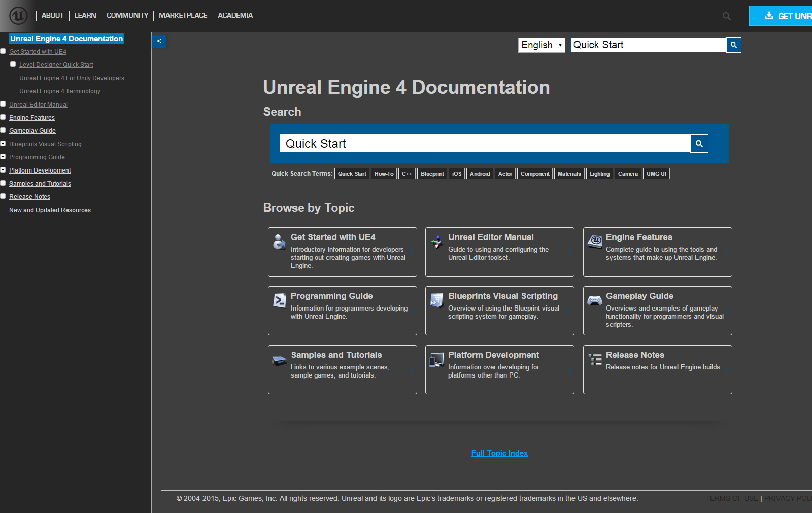Expand the Engine Features tree node
The height and width of the screenshot is (513, 812).
point(3,117)
